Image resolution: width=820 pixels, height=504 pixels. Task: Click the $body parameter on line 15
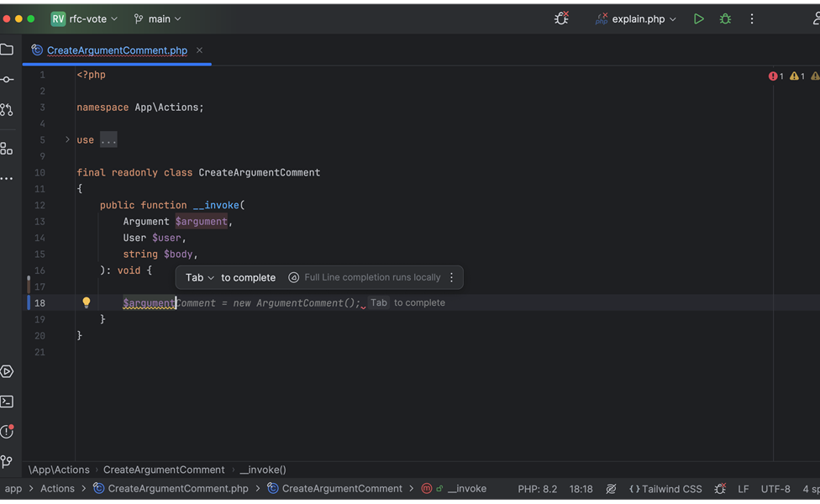coord(178,254)
